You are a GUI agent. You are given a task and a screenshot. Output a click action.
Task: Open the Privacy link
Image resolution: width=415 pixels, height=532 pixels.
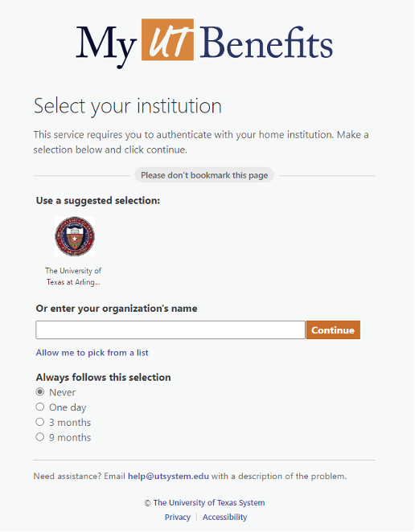coord(178,518)
